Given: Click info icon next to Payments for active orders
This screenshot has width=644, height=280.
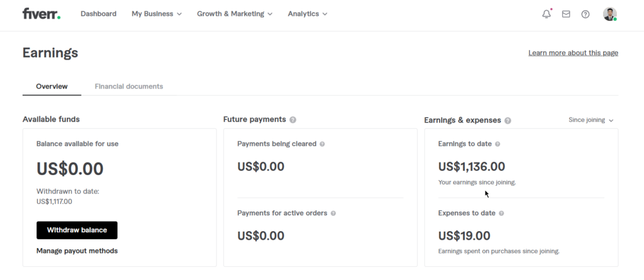Looking at the screenshot, I should click(x=333, y=213).
